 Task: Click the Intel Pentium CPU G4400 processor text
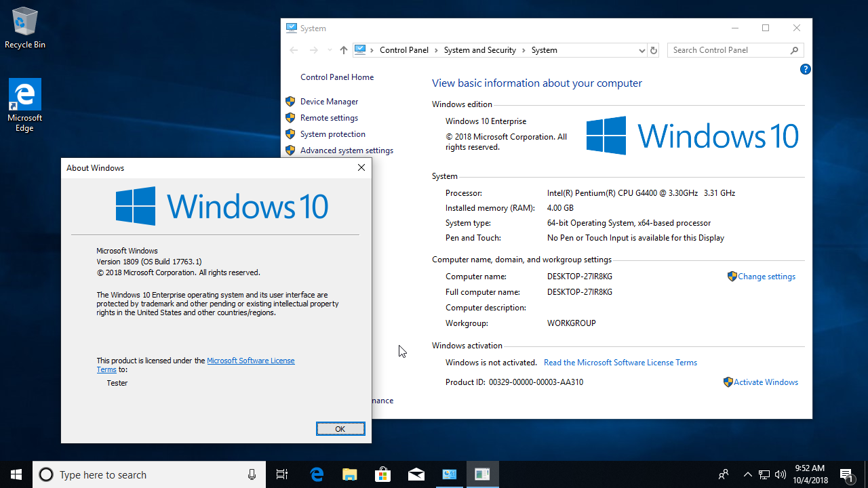[x=641, y=193]
